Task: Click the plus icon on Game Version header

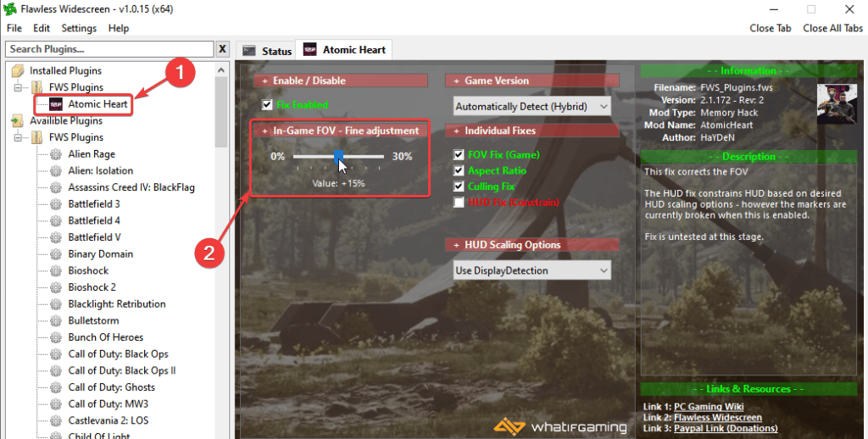Action: pyautogui.click(x=456, y=81)
